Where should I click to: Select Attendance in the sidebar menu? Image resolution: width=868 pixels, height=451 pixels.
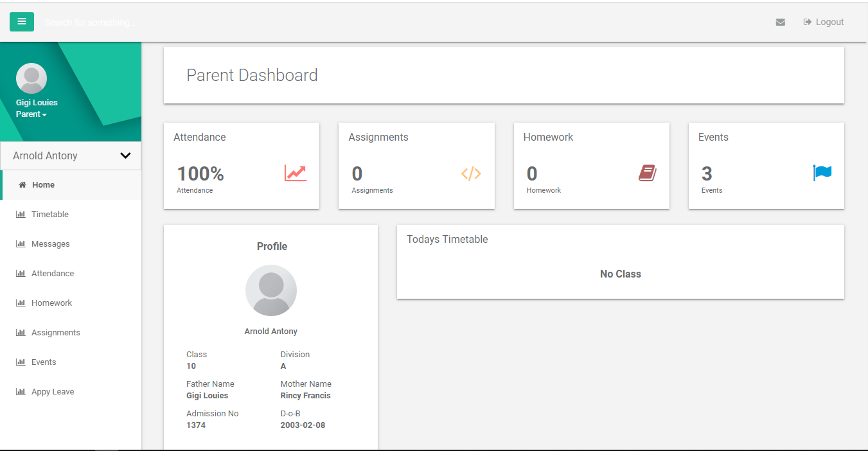coord(52,274)
